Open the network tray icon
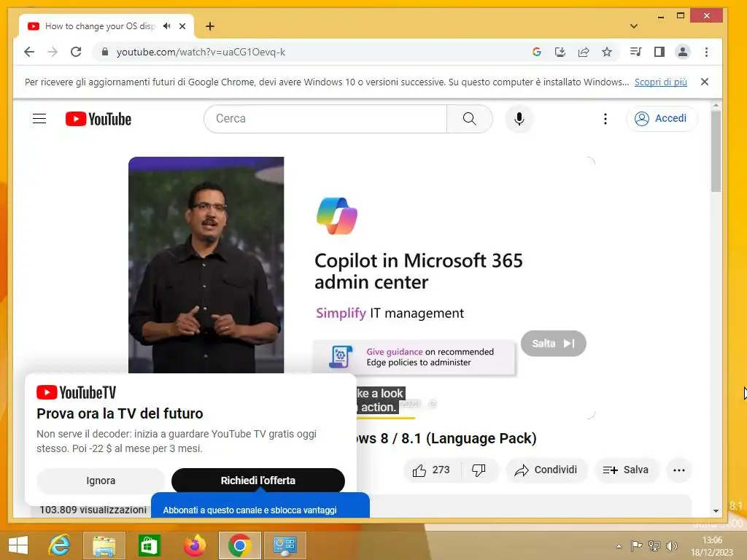Image resolution: width=747 pixels, height=560 pixels. (654, 546)
